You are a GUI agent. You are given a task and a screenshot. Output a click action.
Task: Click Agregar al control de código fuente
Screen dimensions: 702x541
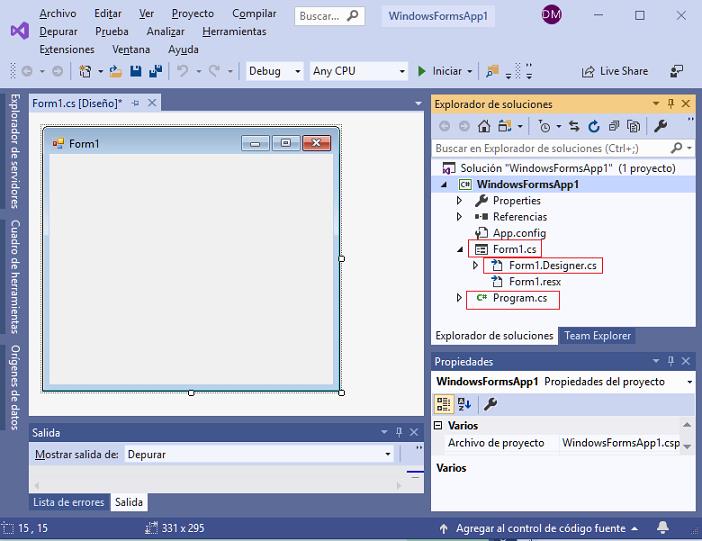[x=540, y=528]
